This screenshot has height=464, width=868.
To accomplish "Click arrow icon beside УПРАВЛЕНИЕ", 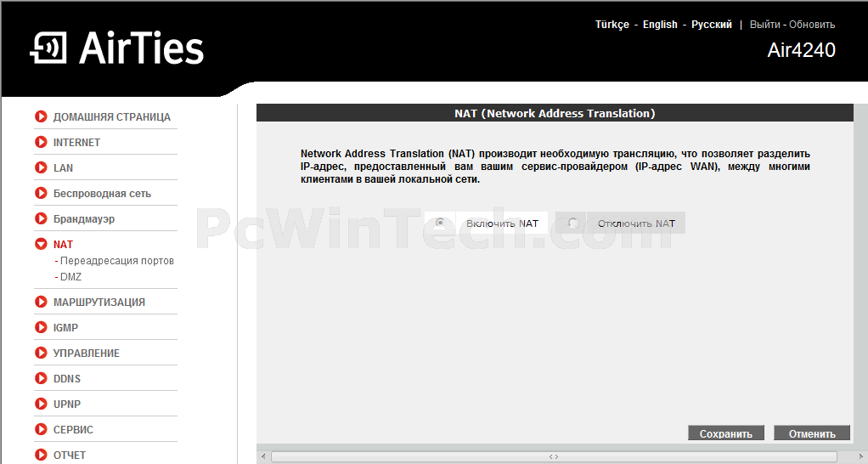I will click(41, 353).
